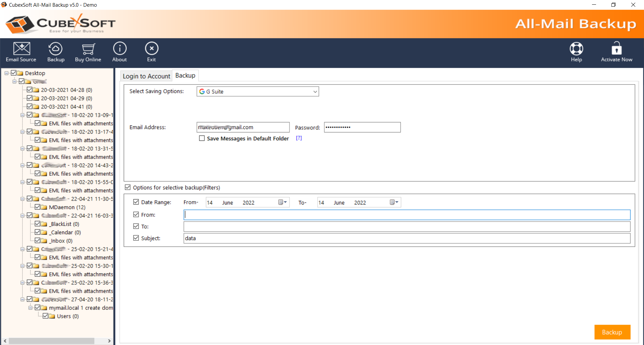This screenshot has height=345, width=644.
Task: Switch to the Login to Account tab
Action: [146, 76]
